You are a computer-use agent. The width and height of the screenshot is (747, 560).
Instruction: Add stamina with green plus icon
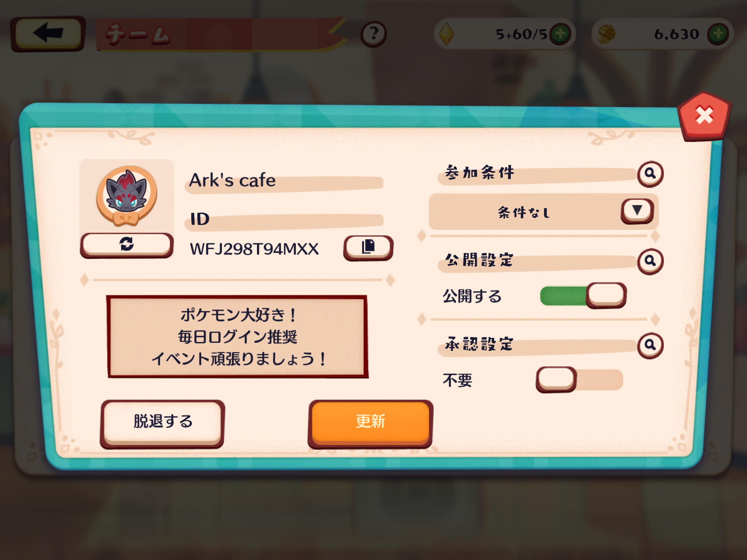click(560, 34)
